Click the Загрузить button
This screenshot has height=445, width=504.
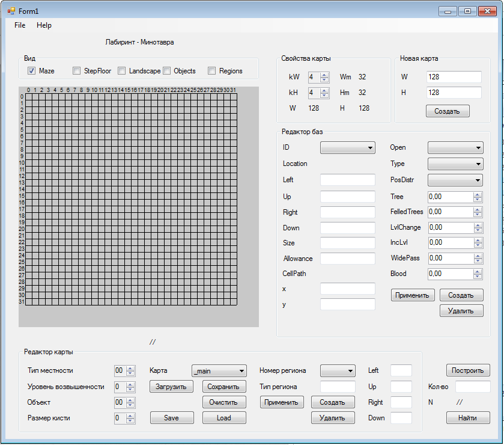point(171,387)
